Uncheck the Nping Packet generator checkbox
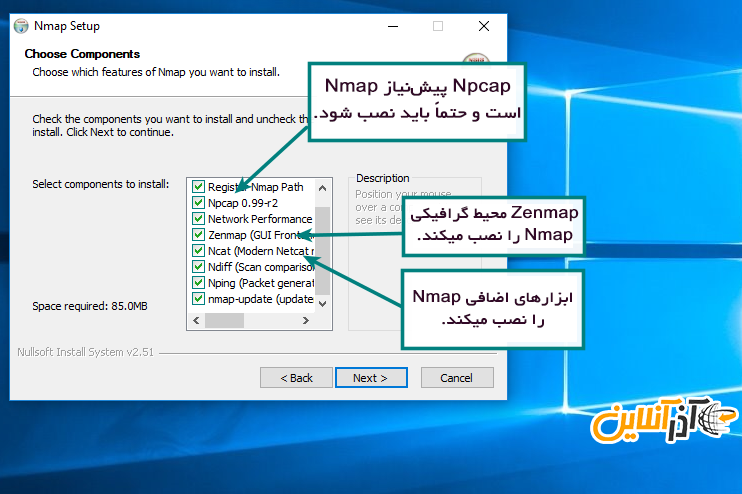Screen dimensions: 742x494 pos(198,283)
